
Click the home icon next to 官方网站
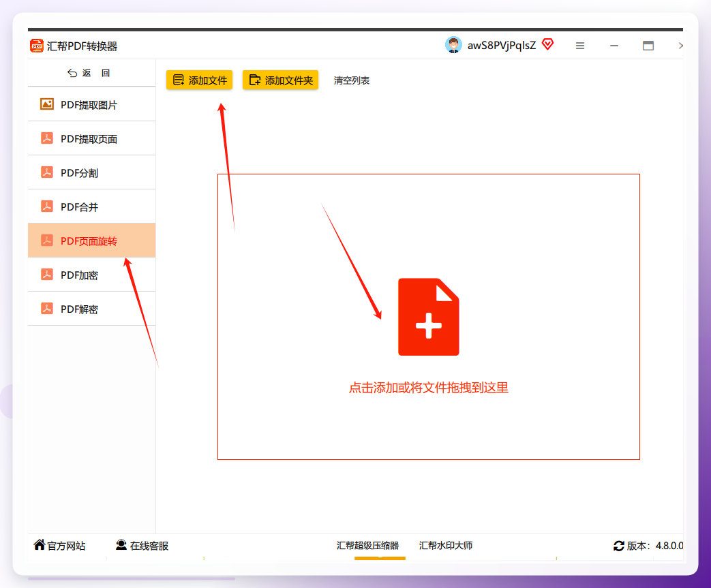[x=40, y=544]
